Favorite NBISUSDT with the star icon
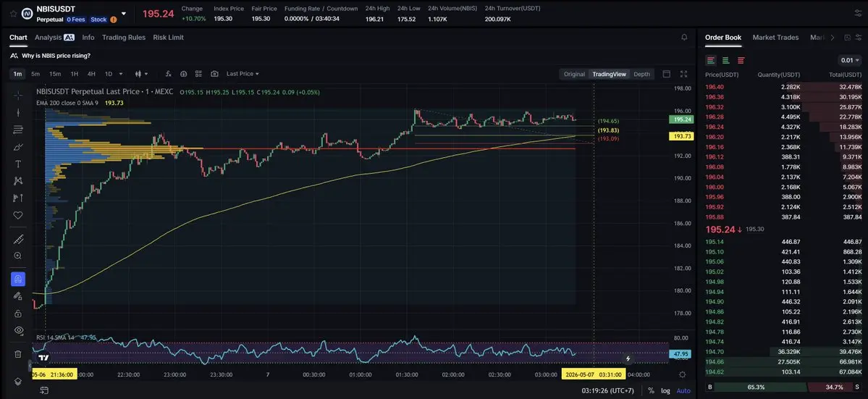Screen dimensions: 868x399 tap(13, 14)
